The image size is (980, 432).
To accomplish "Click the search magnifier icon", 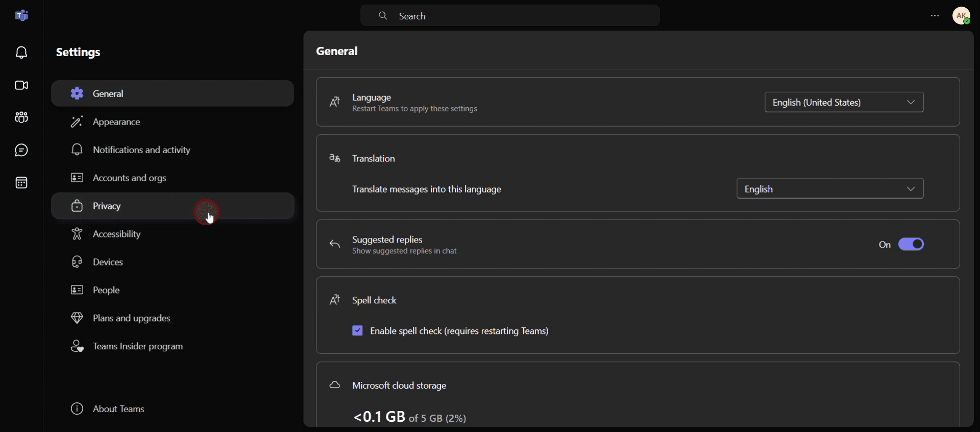I will click(x=383, y=16).
